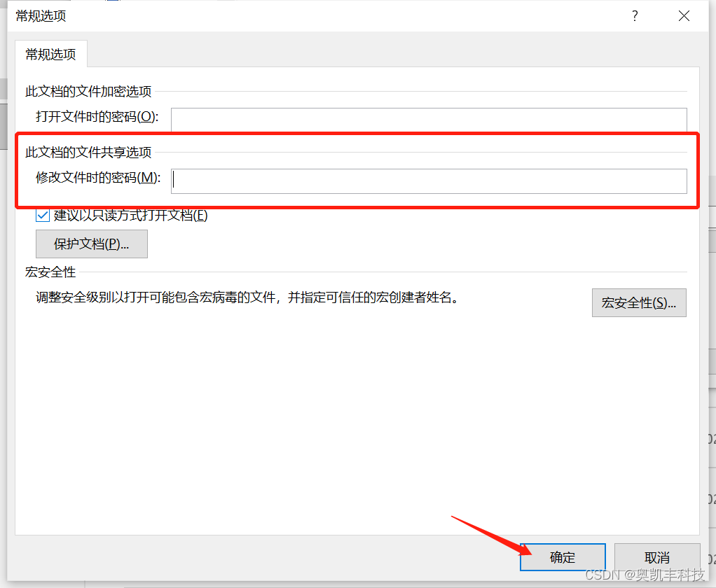Click the 修改文件时的密码(M) label
This screenshot has height=588, width=716.
[98, 178]
